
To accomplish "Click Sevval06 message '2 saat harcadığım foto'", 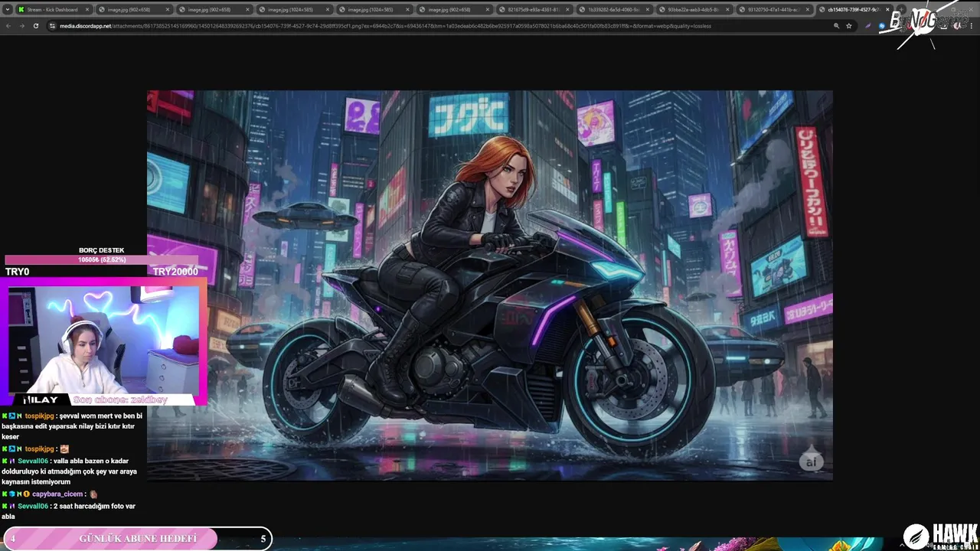I will [x=69, y=511].
